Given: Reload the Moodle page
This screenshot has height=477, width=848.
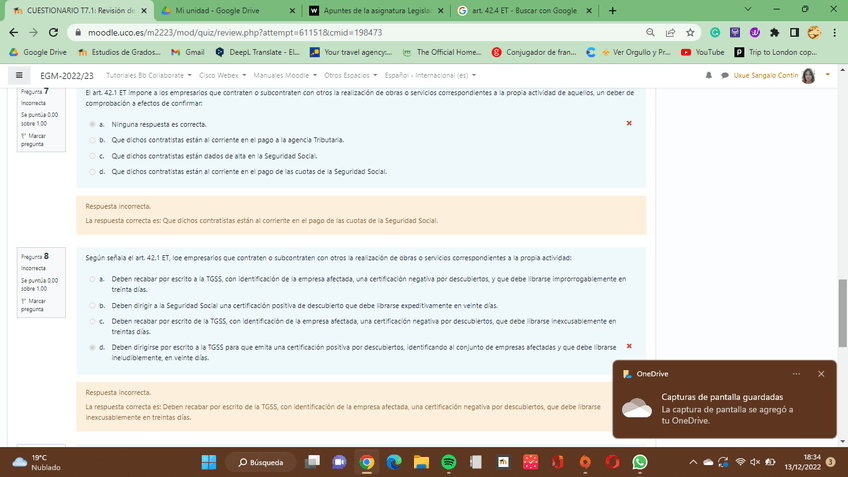Looking at the screenshot, I should tap(53, 32).
